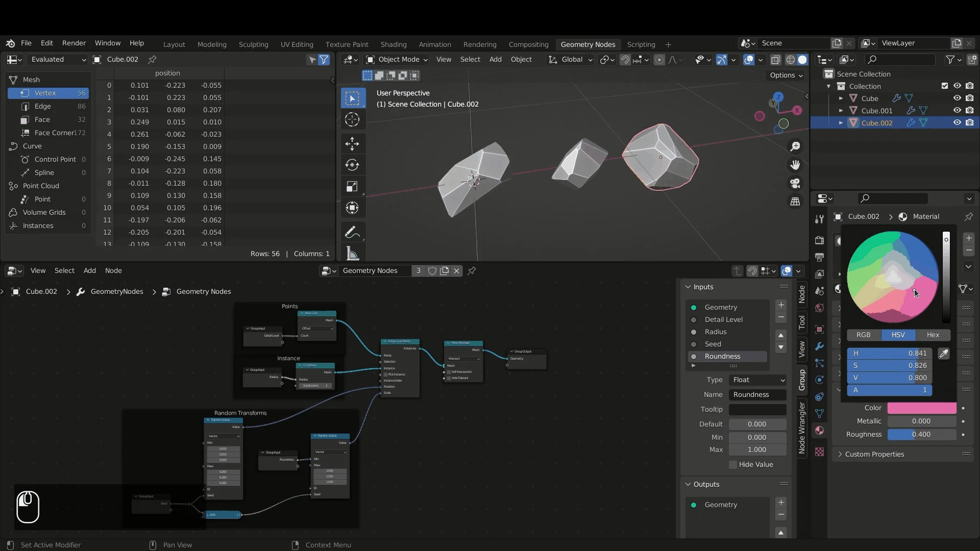Select the Annotate pencil tool
Image resolution: width=980 pixels, height=551 pixels.
(x=352, y=232)
